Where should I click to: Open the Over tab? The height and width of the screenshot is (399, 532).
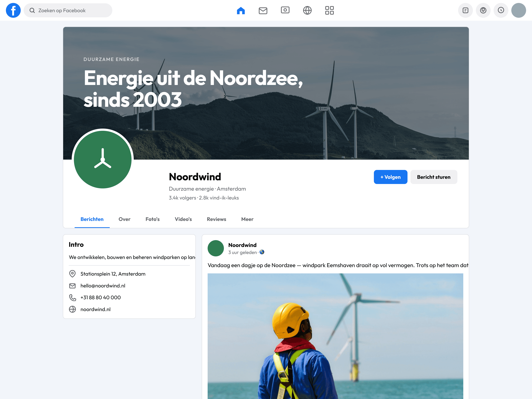124,219
